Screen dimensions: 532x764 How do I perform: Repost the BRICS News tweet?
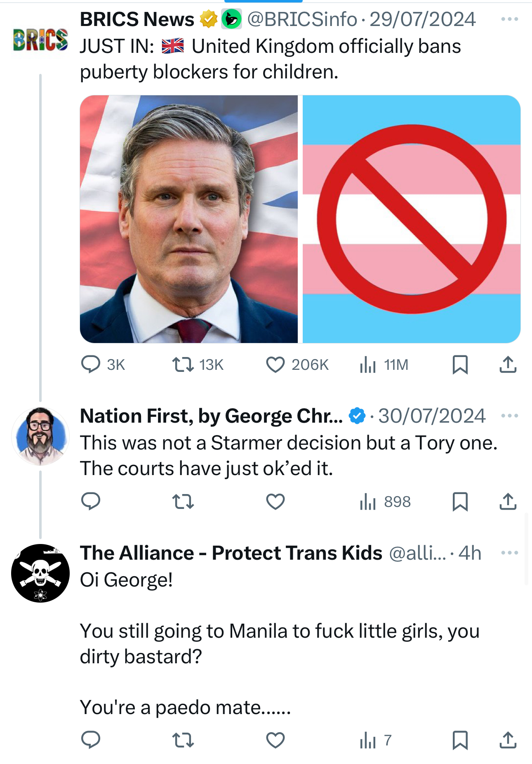click(183, 364)
